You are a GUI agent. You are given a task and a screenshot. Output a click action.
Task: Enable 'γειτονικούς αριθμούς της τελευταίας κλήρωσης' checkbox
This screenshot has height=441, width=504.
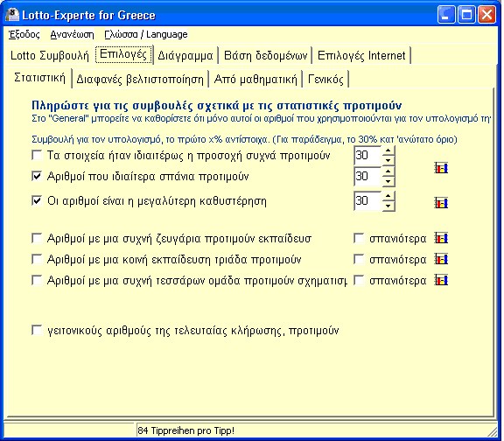pos(37,331)
